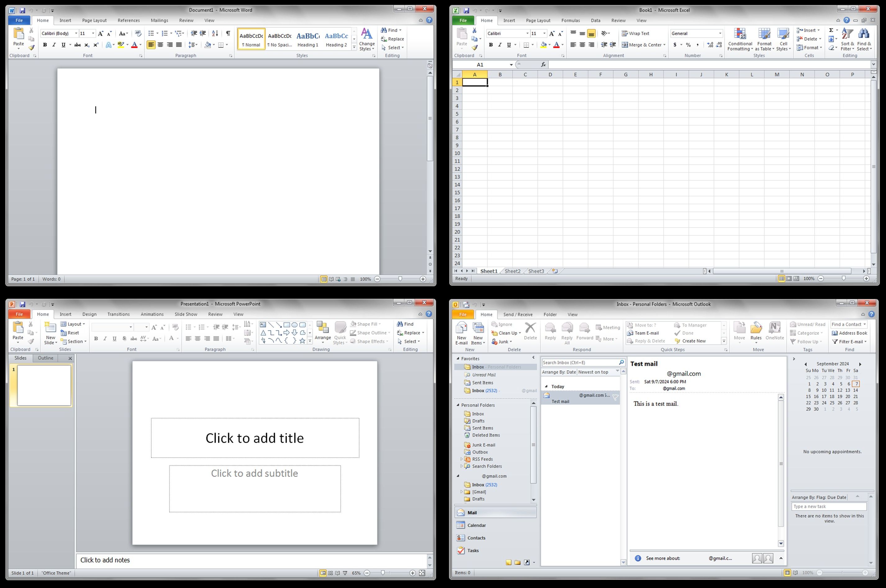Switch to Sheet2 tab in Excel

point(512,271)
